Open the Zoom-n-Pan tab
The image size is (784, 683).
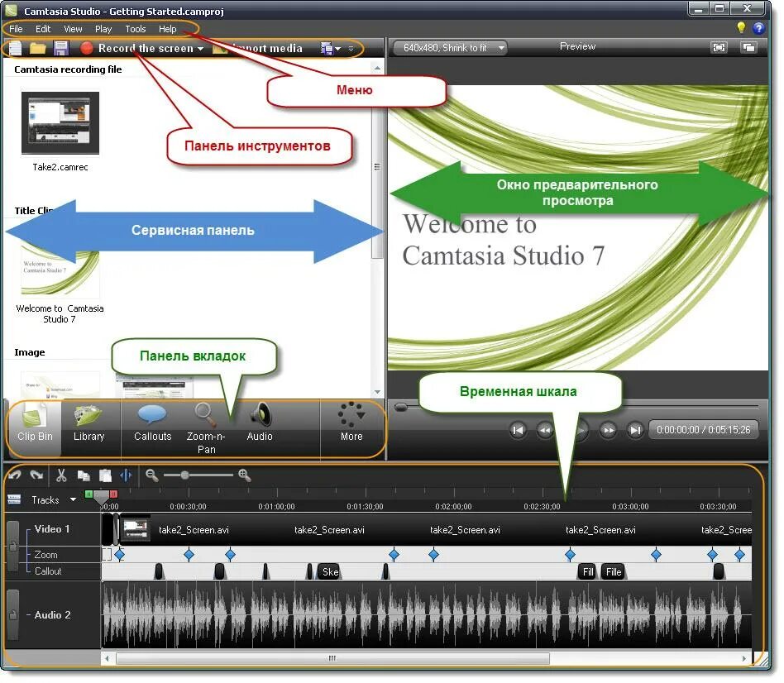point(206,428)
